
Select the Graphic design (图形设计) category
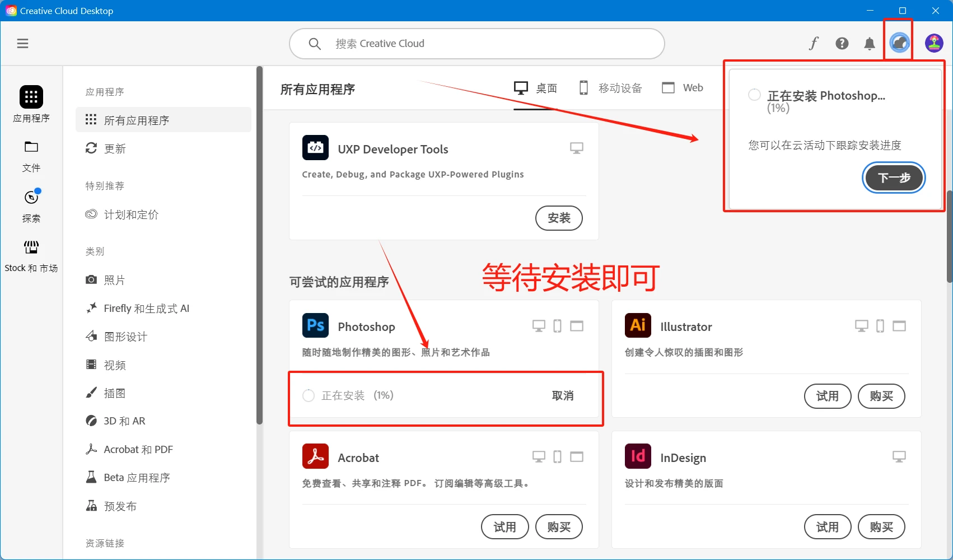pos(163,337)
